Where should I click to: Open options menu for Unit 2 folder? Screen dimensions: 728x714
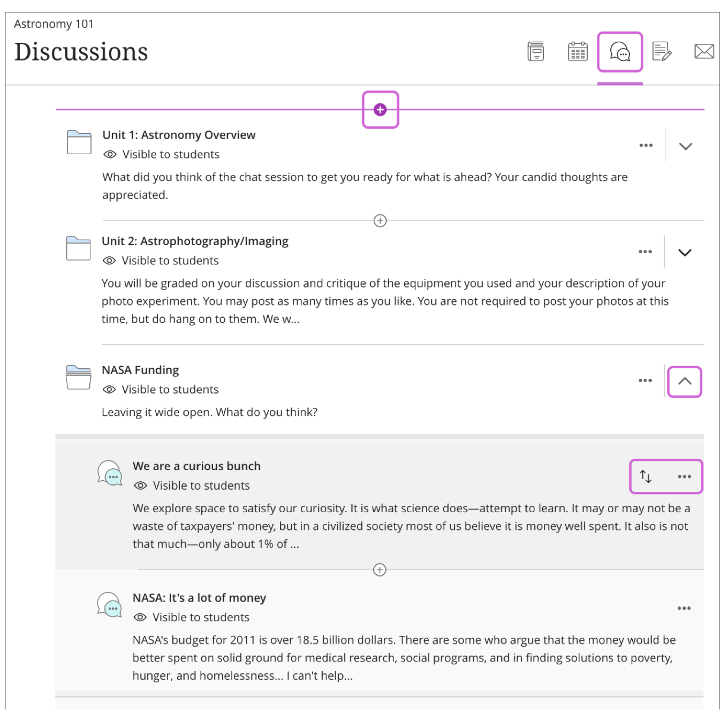click(x=644, y=250)
